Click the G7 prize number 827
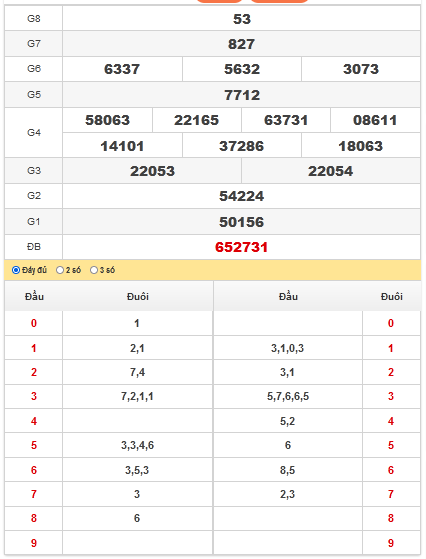Image resolution: width=426 pixels, height=559 pixels. tap(241, 44)
